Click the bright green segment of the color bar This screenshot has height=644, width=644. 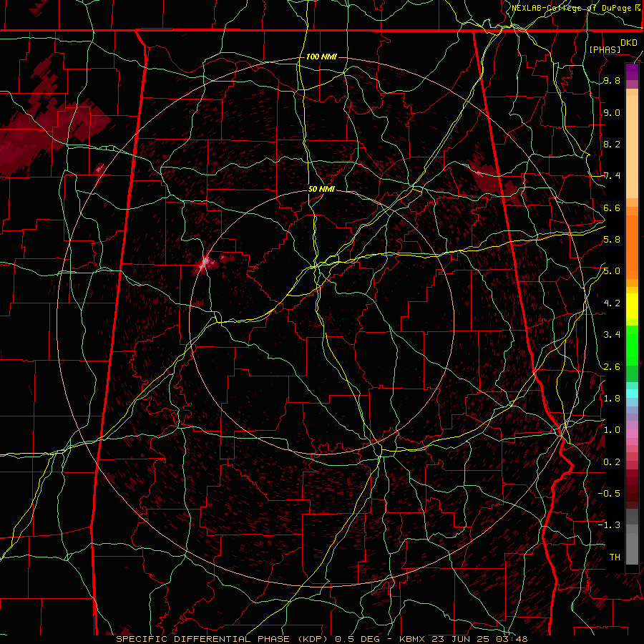[x=632, y=346]
